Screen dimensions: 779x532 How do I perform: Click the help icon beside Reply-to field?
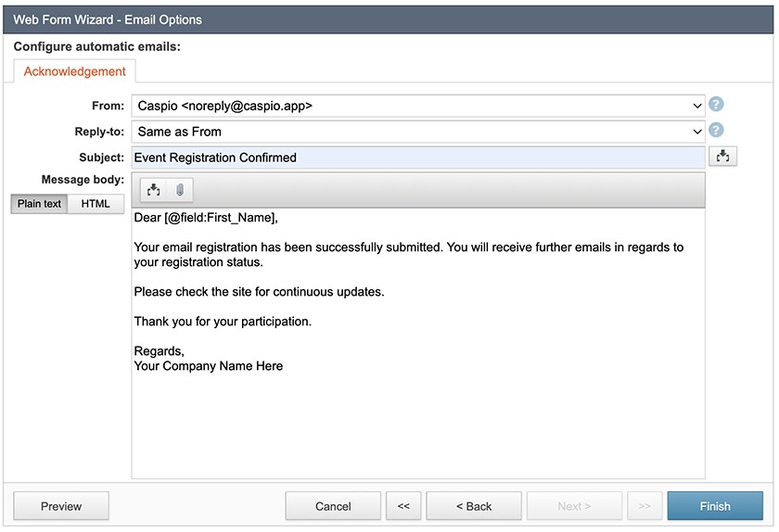click(716, 130)
